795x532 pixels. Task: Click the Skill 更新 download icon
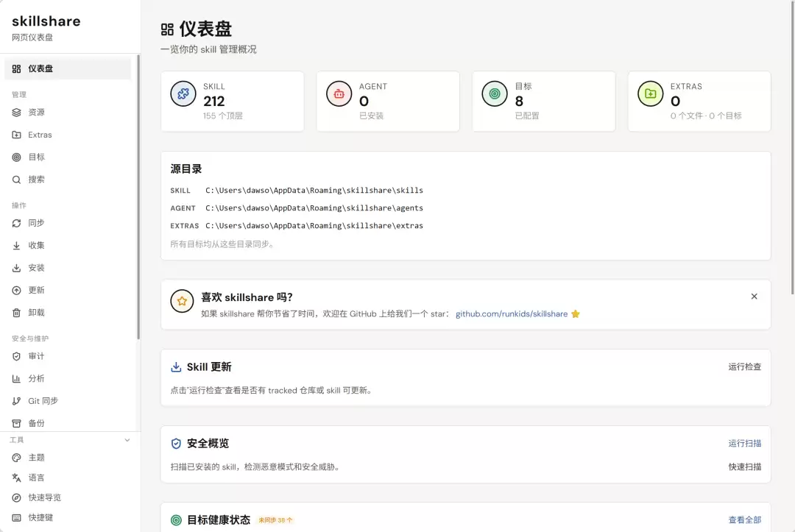tap(176, 367)
